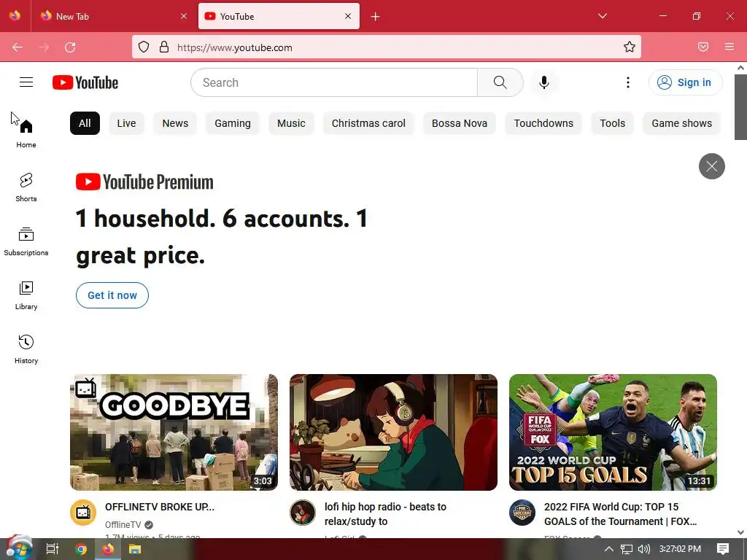This screenshot has width=747, height=560.
Task: Click the Firefox back arrow
Action: pos(18,47)
